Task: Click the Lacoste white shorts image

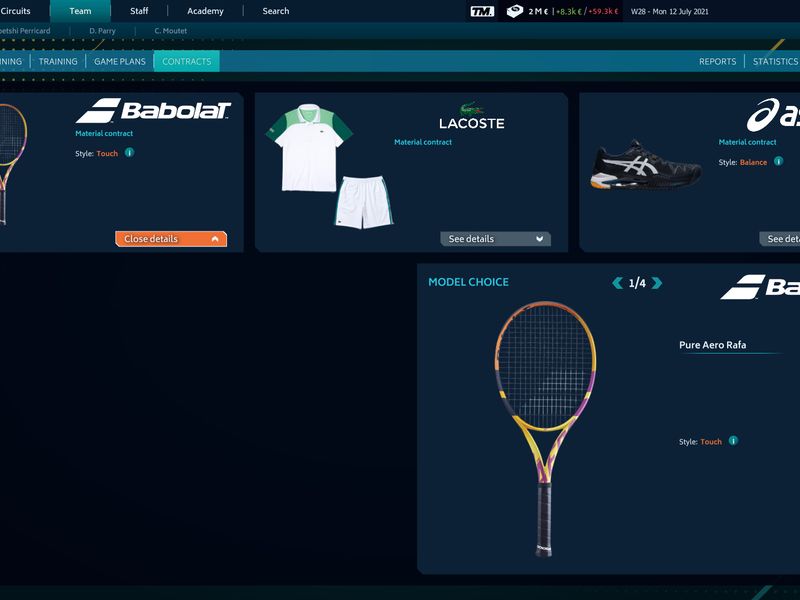Action: coord(364,202)
